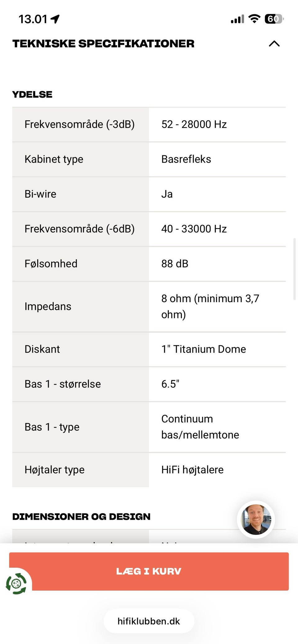Open the chat advisor avatar bubble
The height and width of the screenshot is (644, 298).
point(256,519)
